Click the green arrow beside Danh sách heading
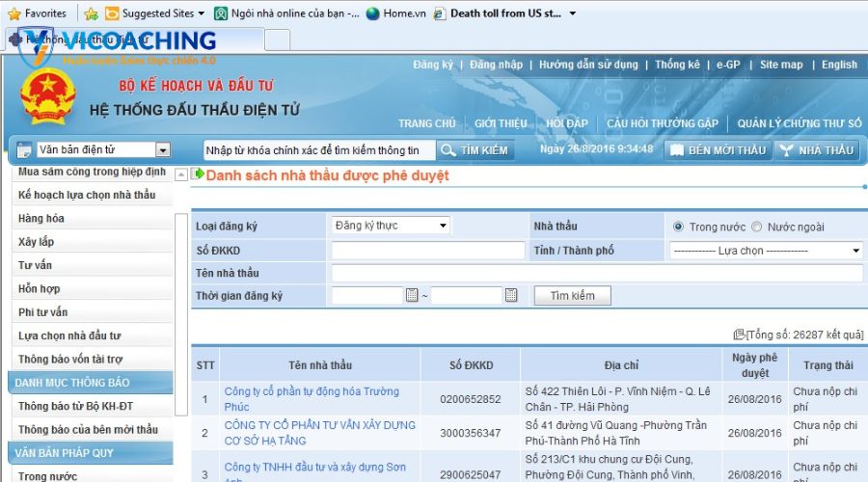Viewport: 868px width, 482px height. [x=198, y=174]
